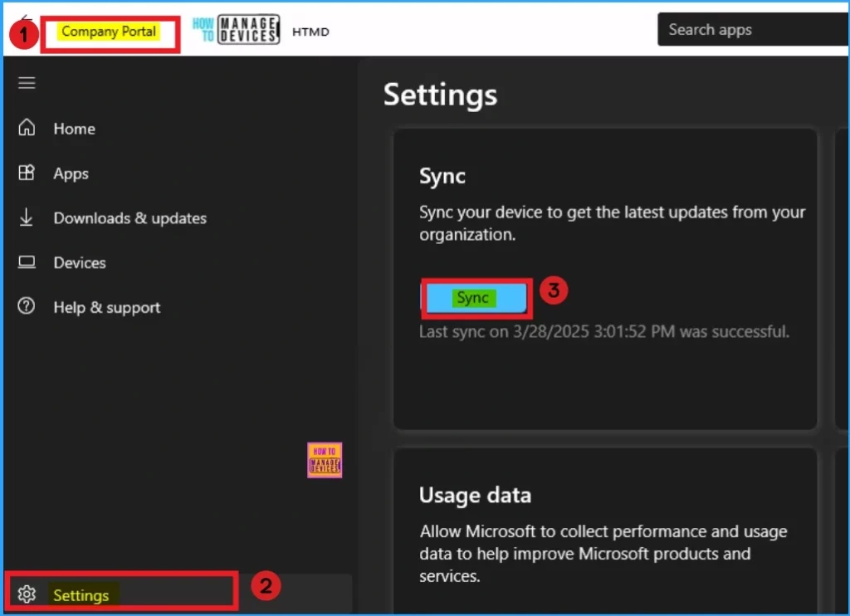Click the Settings gear icon
The image size is (850, 616).
coord(27,594)
